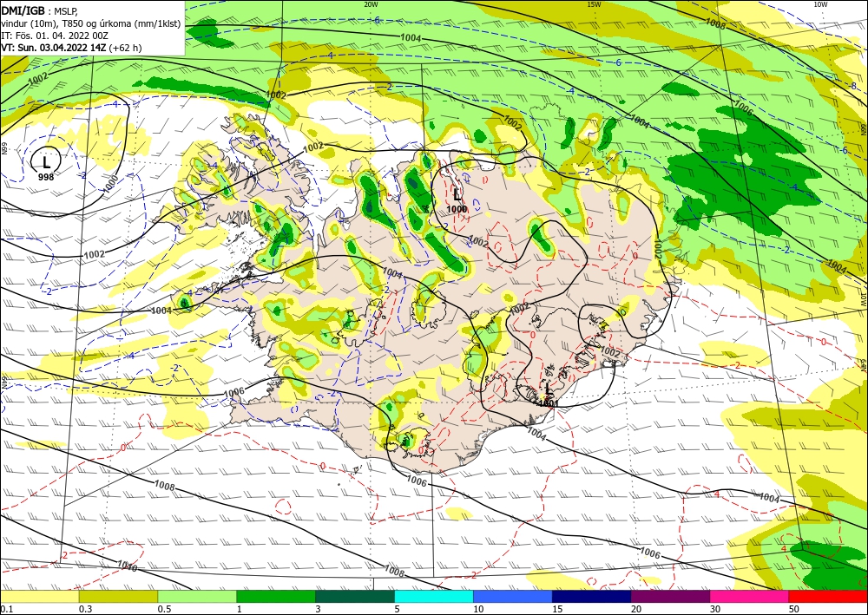This screenshot has width=868, height=615.
Task: Pick the cyan 5–10 mm legend swatch
Action: (434, 597)
